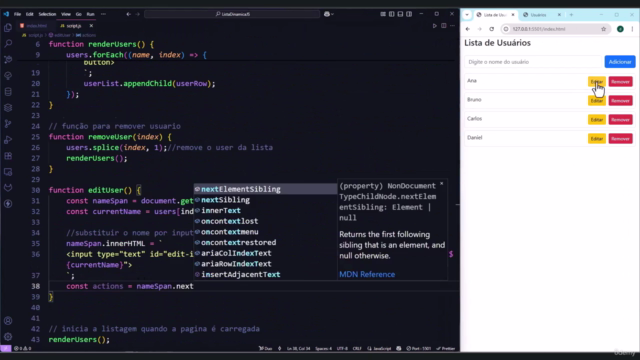Open the Explorer view in the VS Code activity bar
The width and height of the screenshot is (640, 360).
[8, 27]
